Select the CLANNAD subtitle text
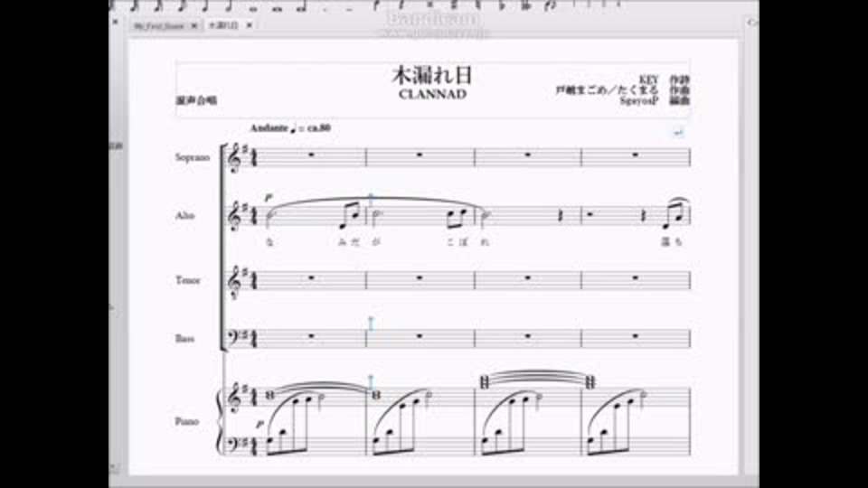Image resolution: width=868 pixels, height=488 pixels. (432, 94)
